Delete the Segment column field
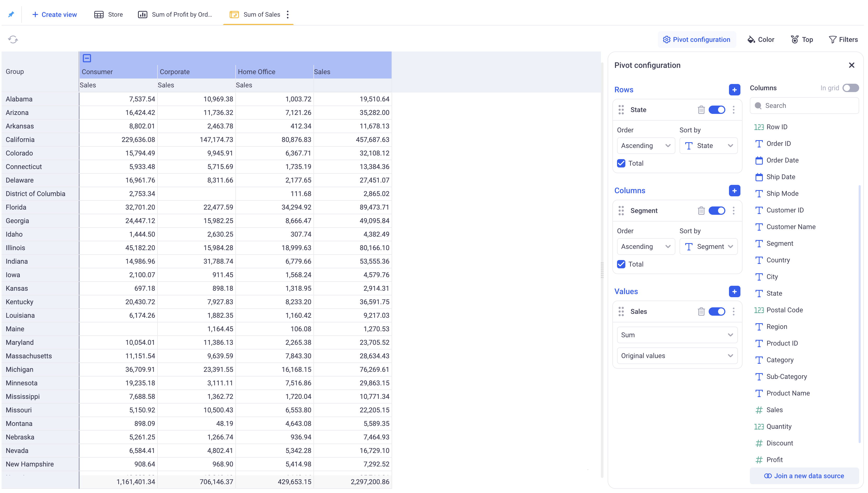Viewport: 868px width, 493px height. click(x=701, y=211)
